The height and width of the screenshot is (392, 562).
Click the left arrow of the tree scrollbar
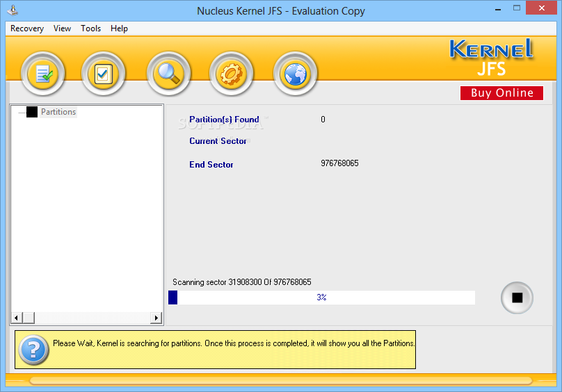tap(16, 318)
